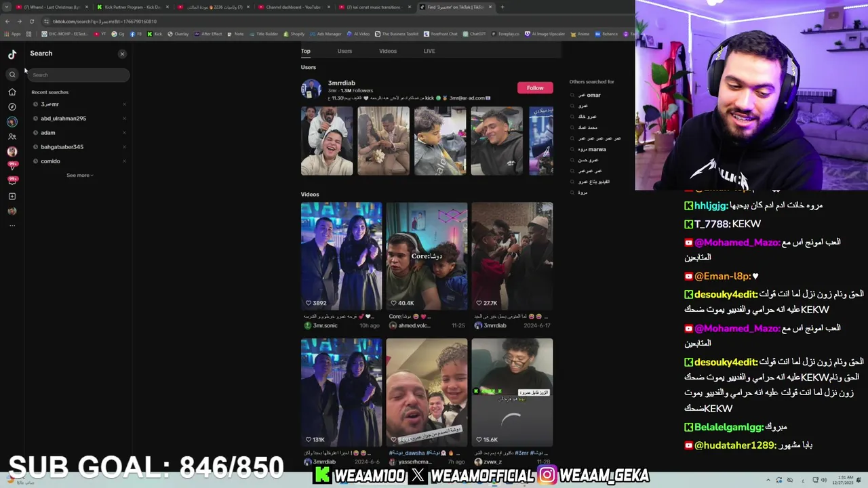Select suggested search containing 'marwa'
This screenshot has width=868, height=488.
pyautogui.click(x=592, y=149)
